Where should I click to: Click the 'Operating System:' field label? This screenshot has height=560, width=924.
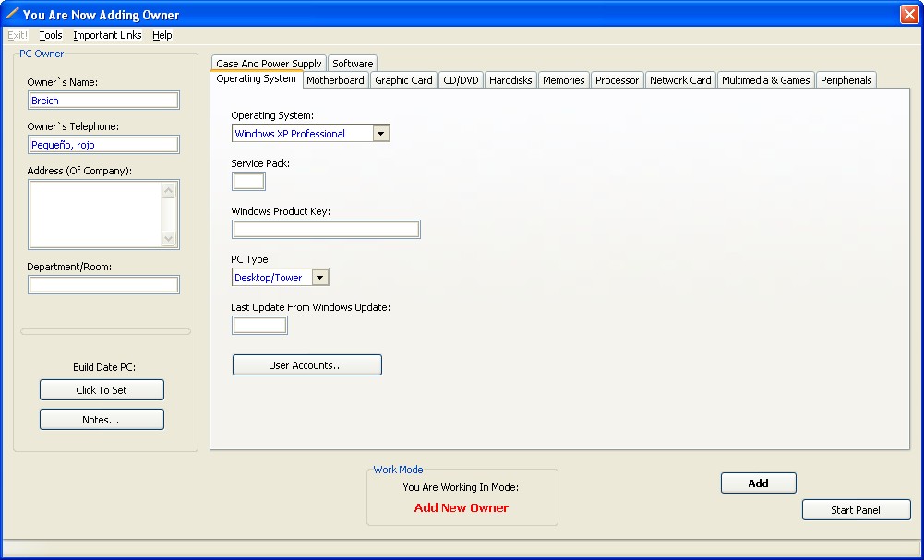[x=272, y=115]
